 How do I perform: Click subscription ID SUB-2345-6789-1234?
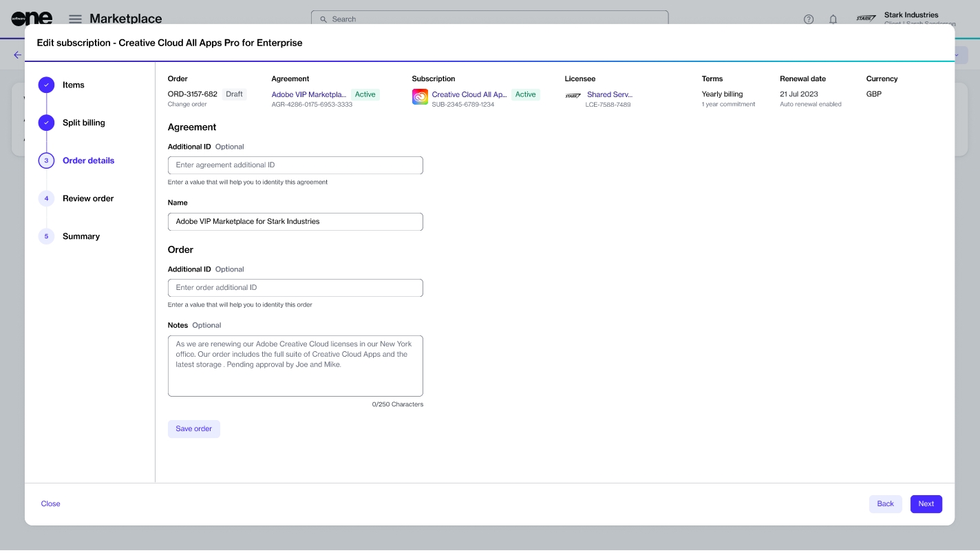[x=463, y=105]
